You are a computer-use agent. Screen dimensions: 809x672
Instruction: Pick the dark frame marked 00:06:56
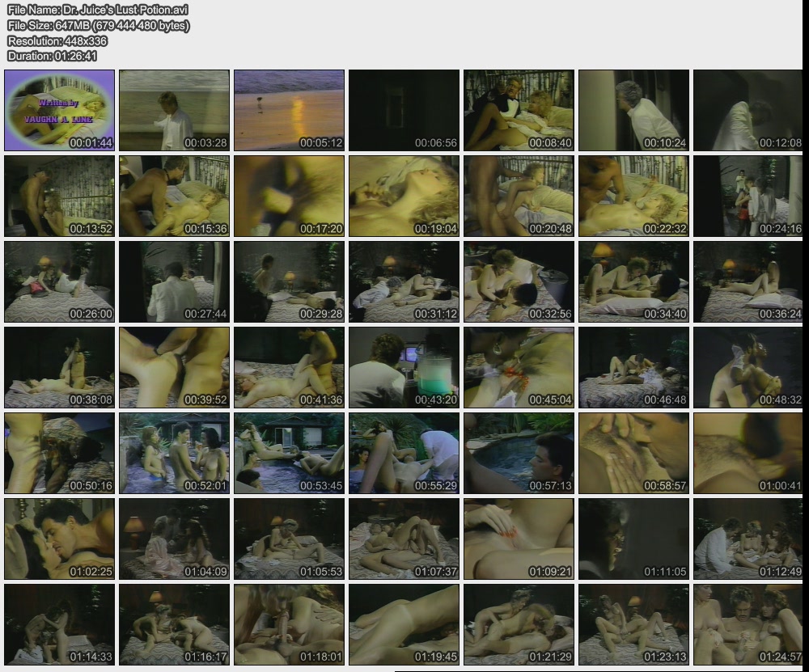404,110
